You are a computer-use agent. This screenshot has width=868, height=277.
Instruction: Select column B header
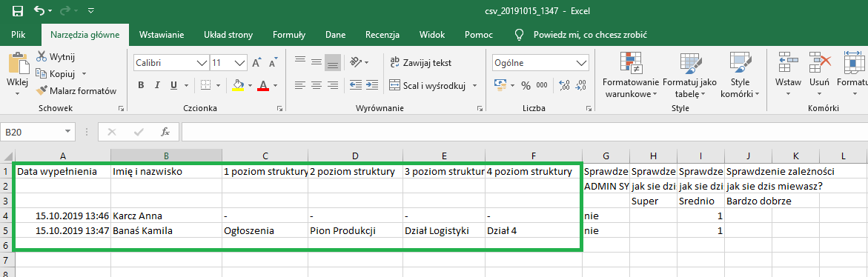pos(166,156)
